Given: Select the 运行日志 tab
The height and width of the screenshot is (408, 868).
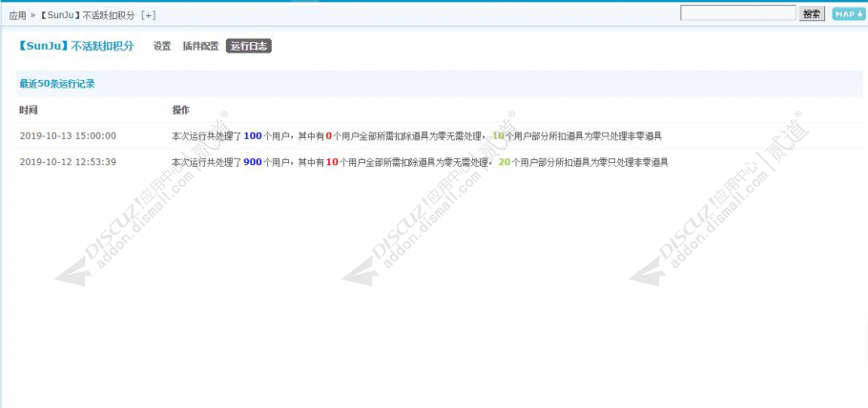Looking at the screenshot, I should [x=249, y=47].
